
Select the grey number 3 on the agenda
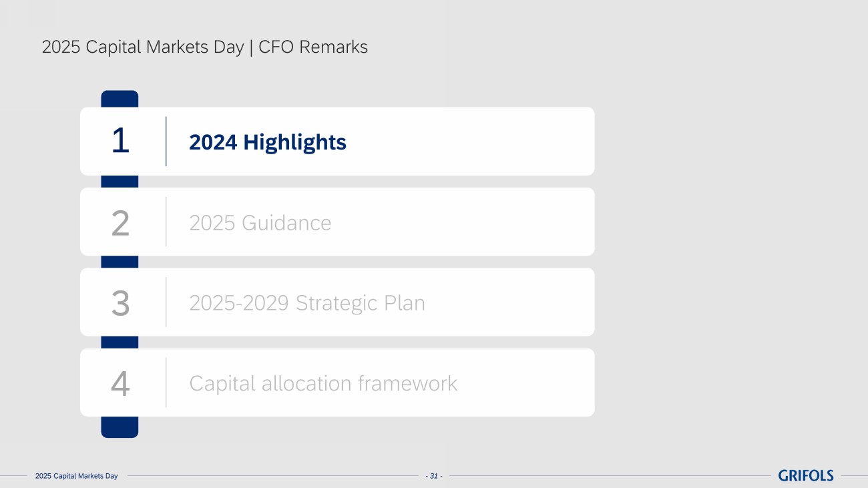coord(120,303)
